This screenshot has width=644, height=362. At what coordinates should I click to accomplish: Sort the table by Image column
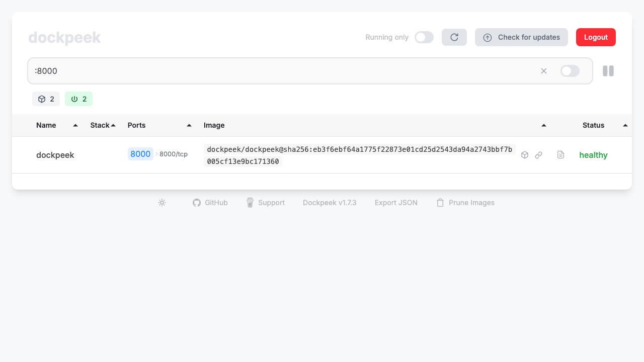pos(375,125)
